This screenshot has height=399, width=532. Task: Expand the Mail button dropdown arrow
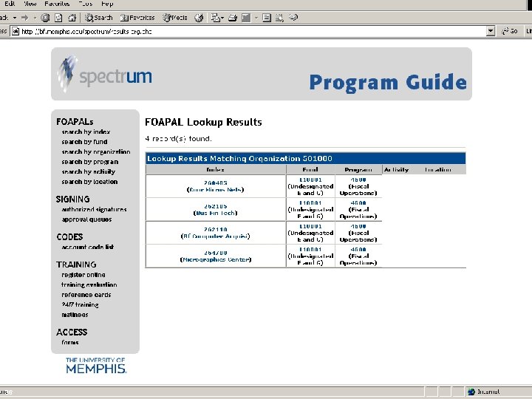pos(222,18)
